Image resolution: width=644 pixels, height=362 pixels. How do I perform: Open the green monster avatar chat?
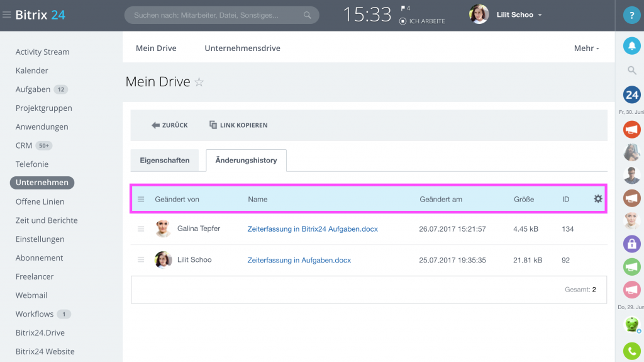631,325
